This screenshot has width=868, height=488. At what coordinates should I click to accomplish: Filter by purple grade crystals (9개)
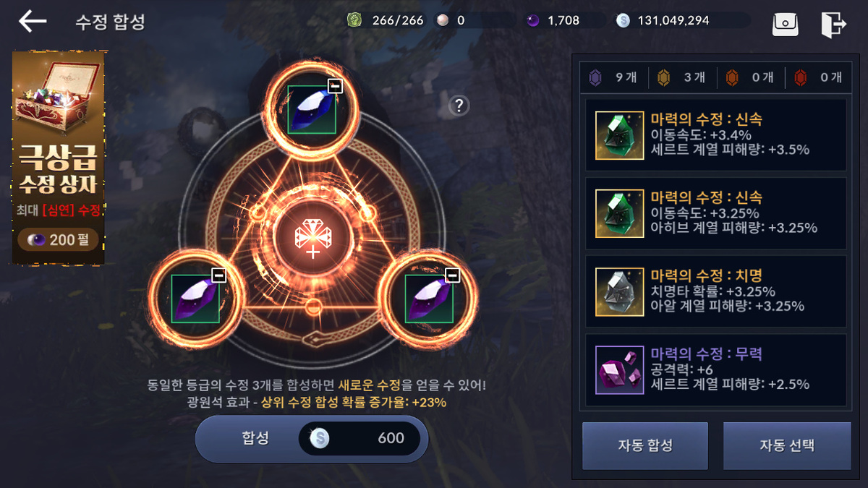click(x=615, y=77)
